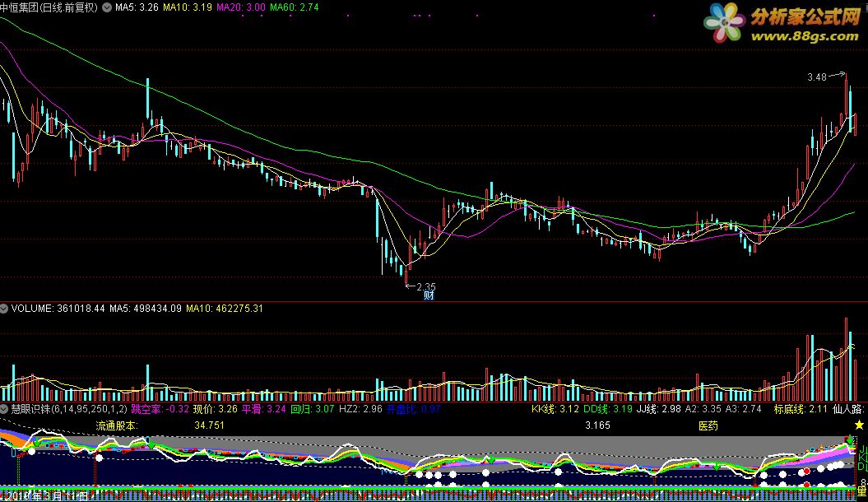Click the 流通股本 label

[x=117, y=425]
